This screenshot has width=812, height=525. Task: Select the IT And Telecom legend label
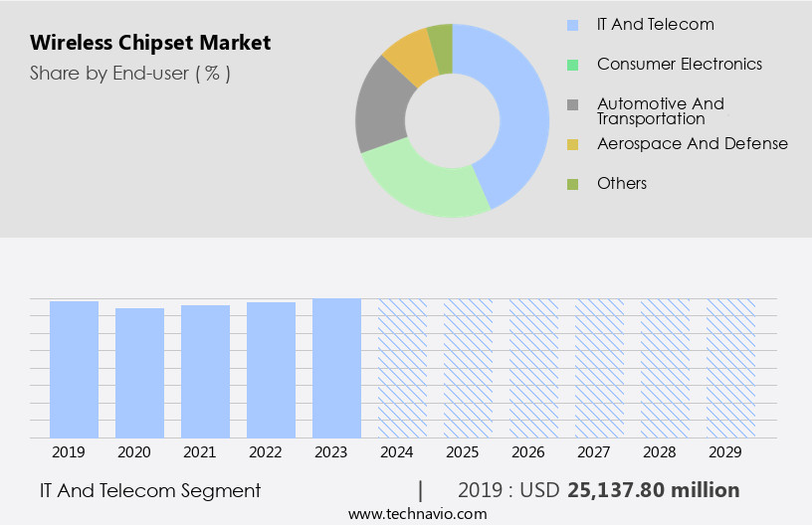coord(655,25)
